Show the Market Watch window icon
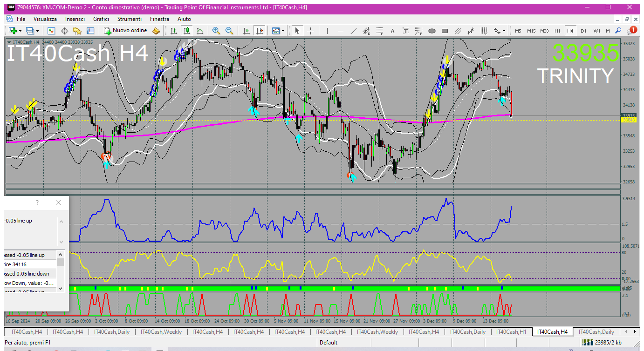Image resolution: width=644 pixels, height=351 pixels. (x=51, y=31)
